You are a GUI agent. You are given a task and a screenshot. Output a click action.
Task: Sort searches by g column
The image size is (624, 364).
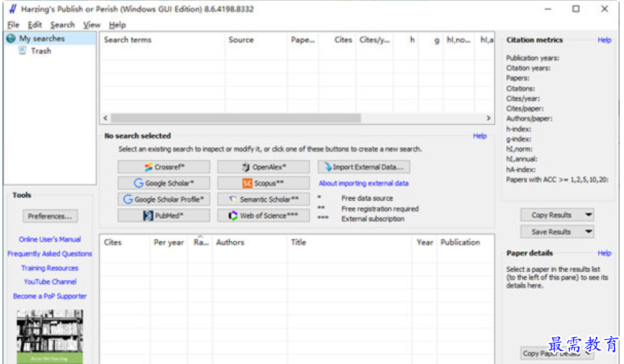pyautogui.click(x=431, y=40)
